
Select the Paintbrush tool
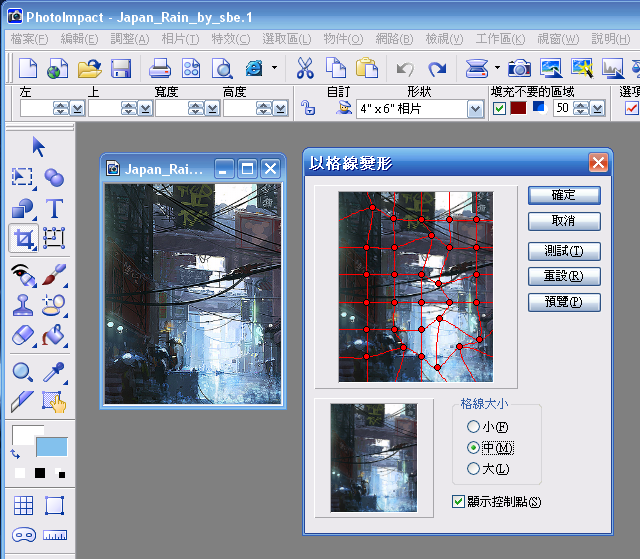coord(54,275)
